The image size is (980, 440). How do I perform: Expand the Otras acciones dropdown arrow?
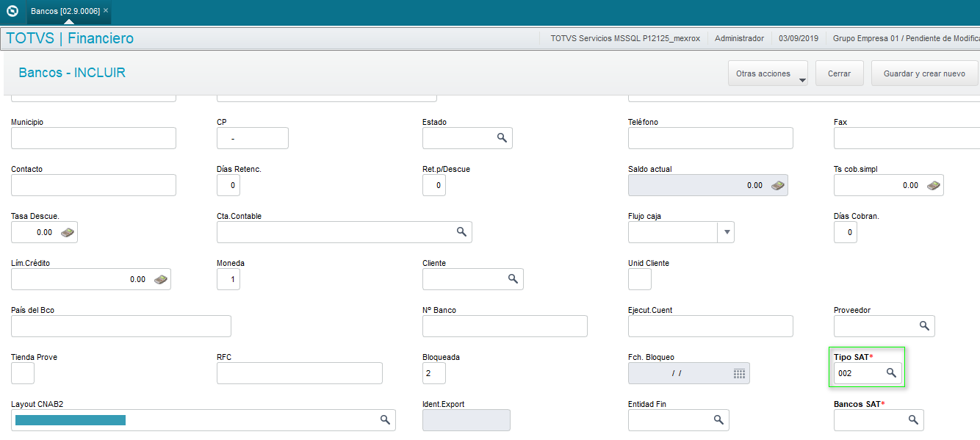(802, 79)
